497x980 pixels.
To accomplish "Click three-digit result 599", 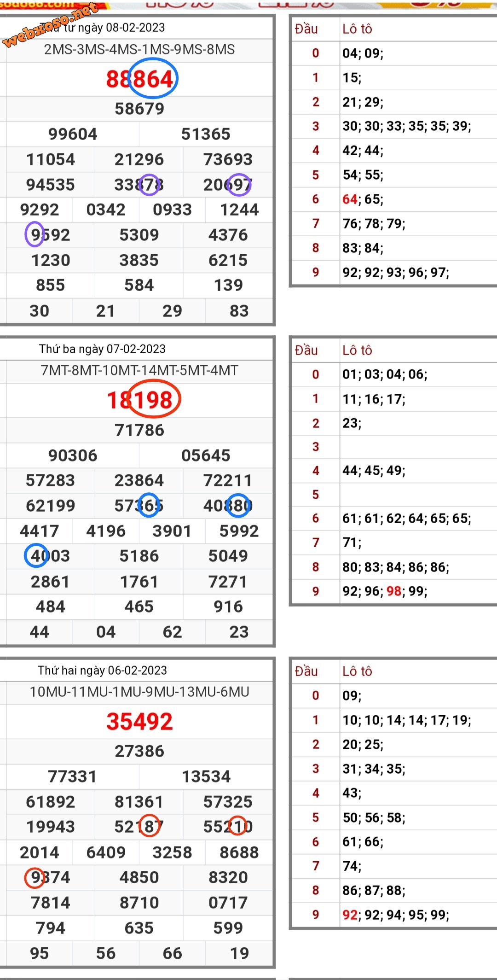I will 228,927.
